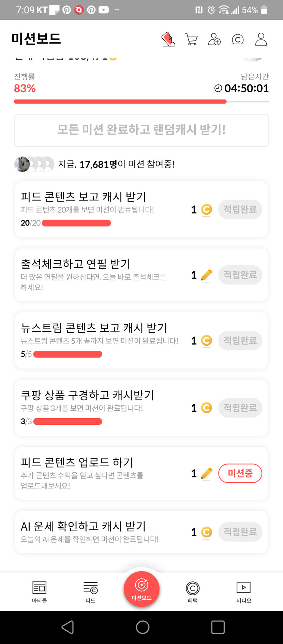Tap the invite friend icon
The width and height of the screenshot is (283, 644).
pyautogui.click(x=214, y=39)
